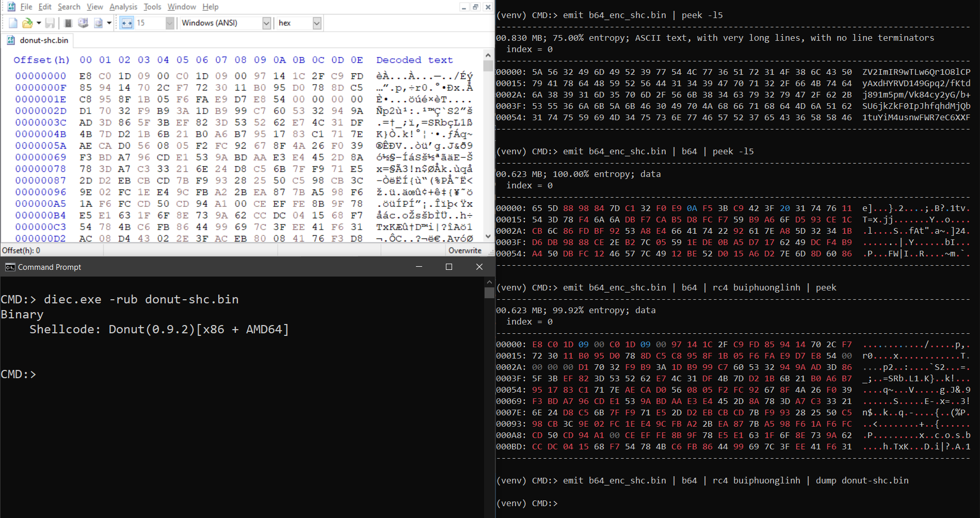The height and width of the screenshot is (518, 980).
Task: Click offset row 0000003C in hex view
Action: click(x=41, y=122)
